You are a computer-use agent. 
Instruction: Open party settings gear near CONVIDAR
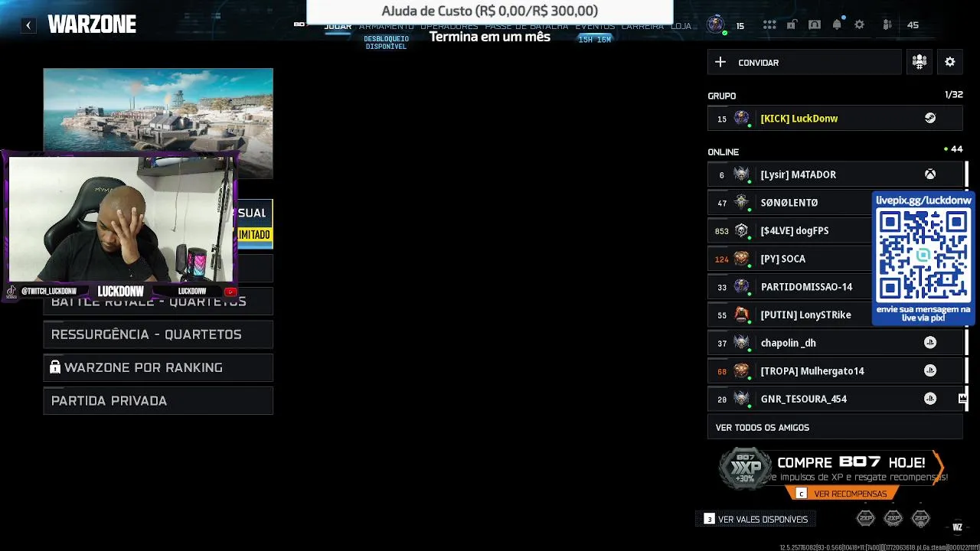click(950, 62)
